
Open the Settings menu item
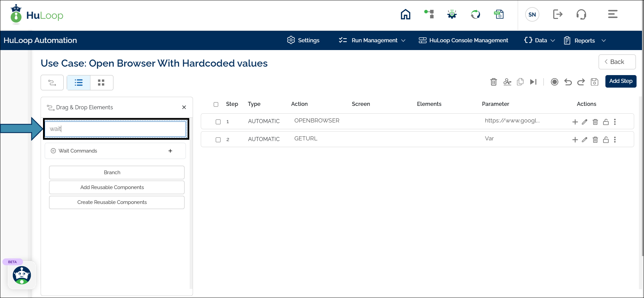(x=303, y=40)
